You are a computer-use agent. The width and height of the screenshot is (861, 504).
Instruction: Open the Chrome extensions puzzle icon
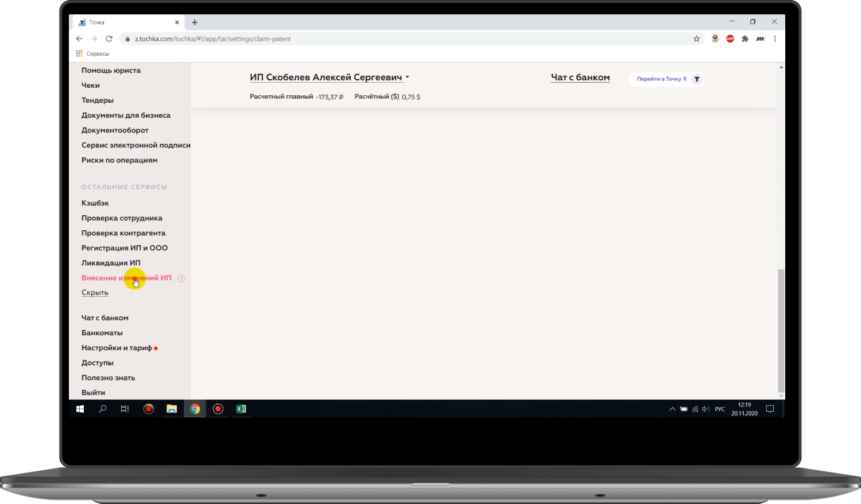coord(745,38)
